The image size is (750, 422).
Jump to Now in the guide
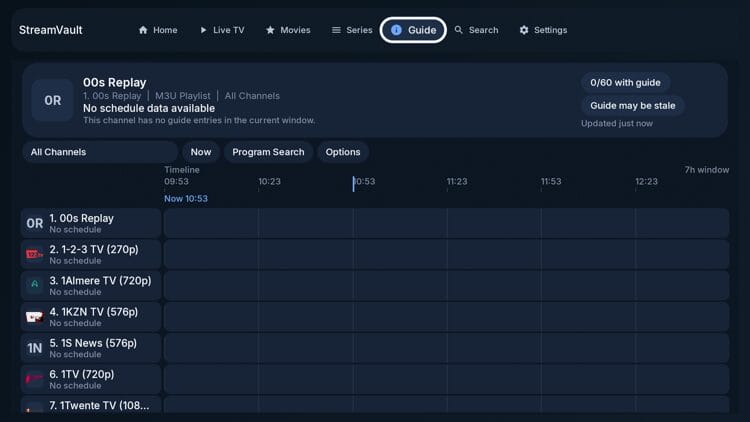pos(200,152)
